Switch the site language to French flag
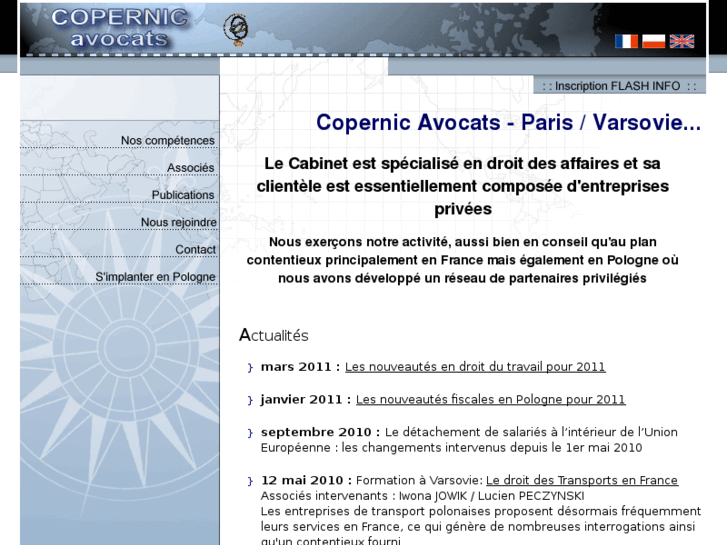727x545 pixels. point(626,41)
